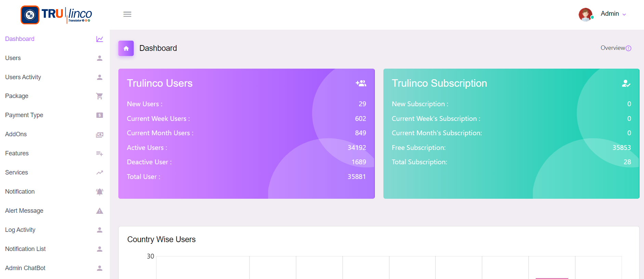Click the Overview info icon
This screenshot has height=279, width=644.
[628, 48]
